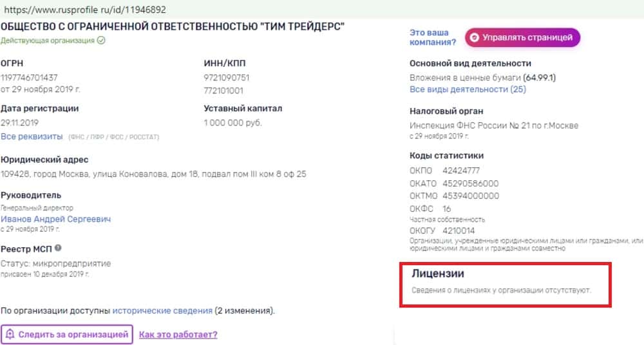This screenshot has height=345, width=644.
Task: Click the company name ТИМ ТРЕЙДЕРС heading
Action: (173, 26)
